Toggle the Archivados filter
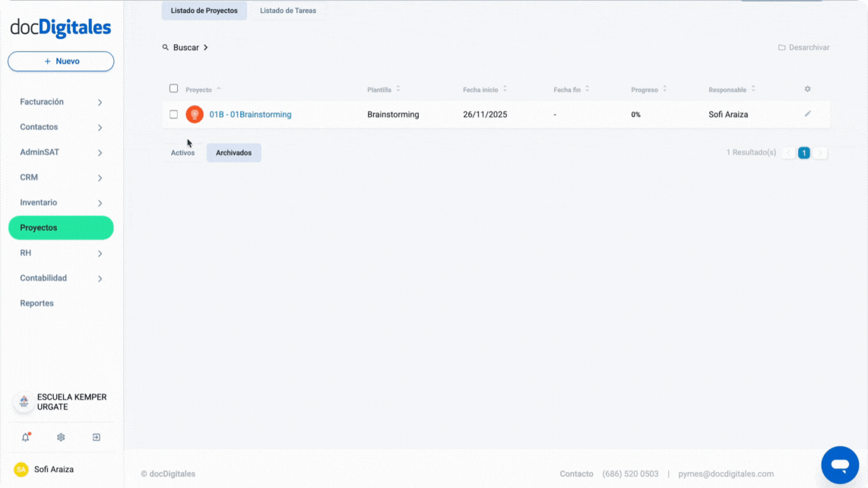Image resolution: width=868 pixels, height=488 pixels. pyautogui.click(x=233, y=153)
